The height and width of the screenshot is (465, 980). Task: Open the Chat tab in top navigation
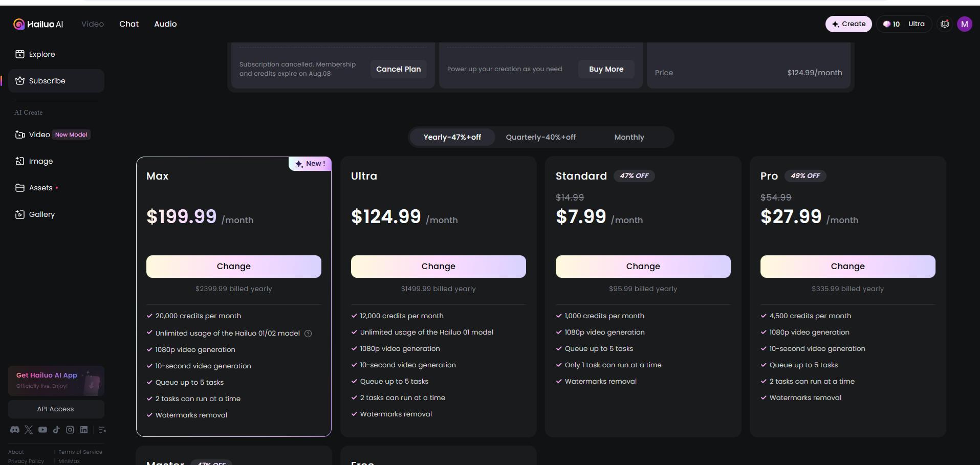[129, 24]
